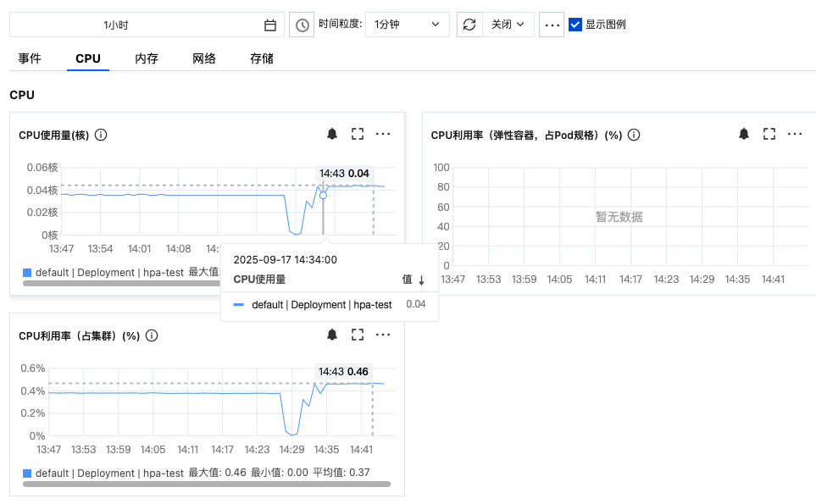The height and width of the screenshot is (504, 816).
Task: Open the auto-refresh 关闭 dropdown
Action: (508, 25)
